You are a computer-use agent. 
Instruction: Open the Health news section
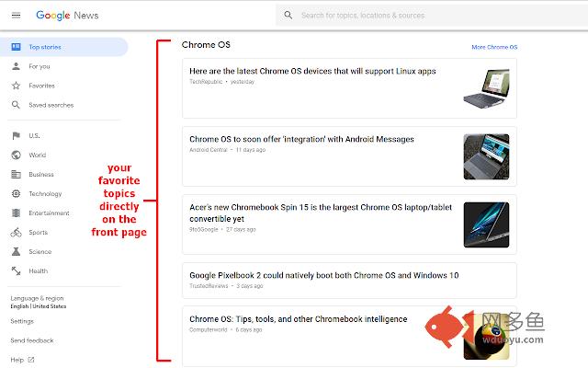[39, 271]
